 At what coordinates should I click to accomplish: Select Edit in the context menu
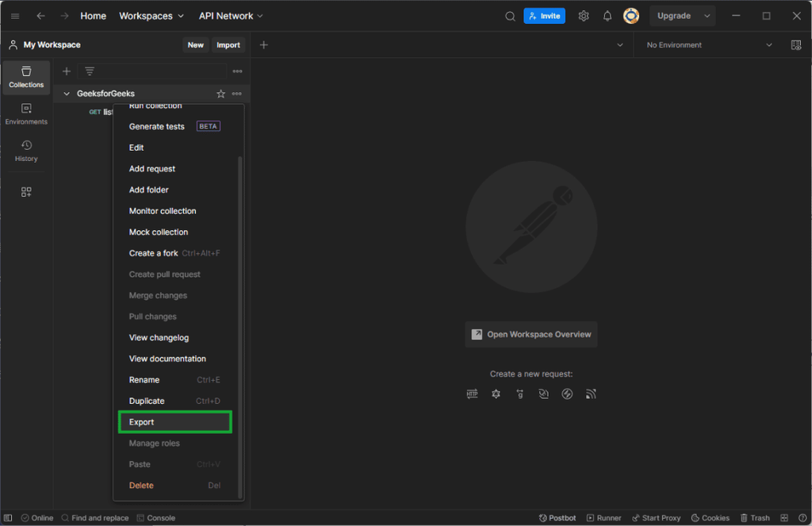pyautogui.click(x=175, y=148)
